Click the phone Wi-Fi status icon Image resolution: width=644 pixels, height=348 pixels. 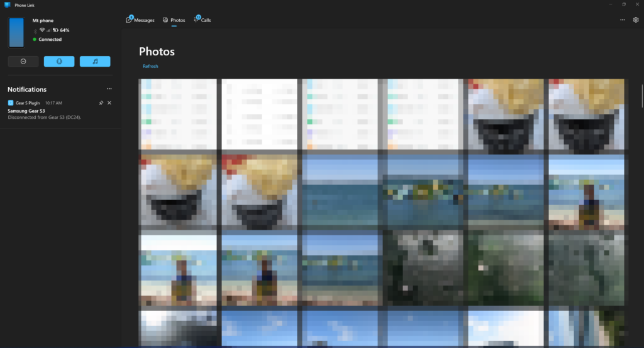[42, 30]
